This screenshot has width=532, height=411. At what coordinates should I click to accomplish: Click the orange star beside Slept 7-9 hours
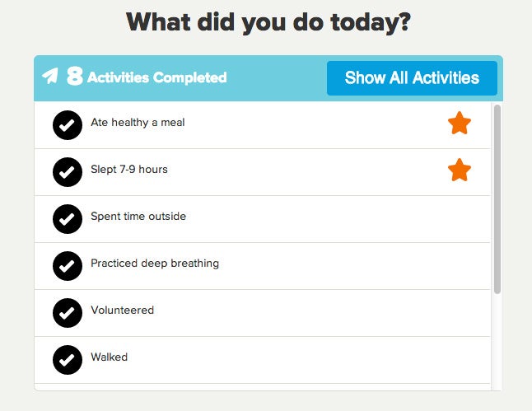460,170
